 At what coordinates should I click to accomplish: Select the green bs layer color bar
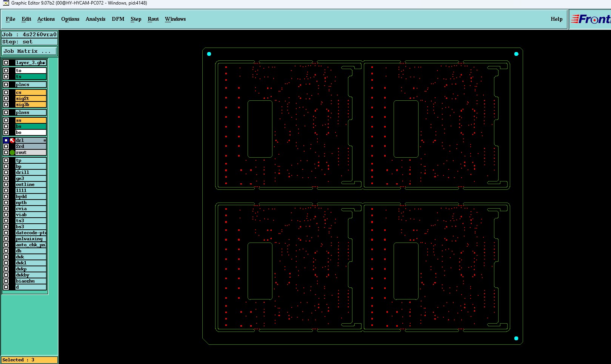(x=31, y=126)
